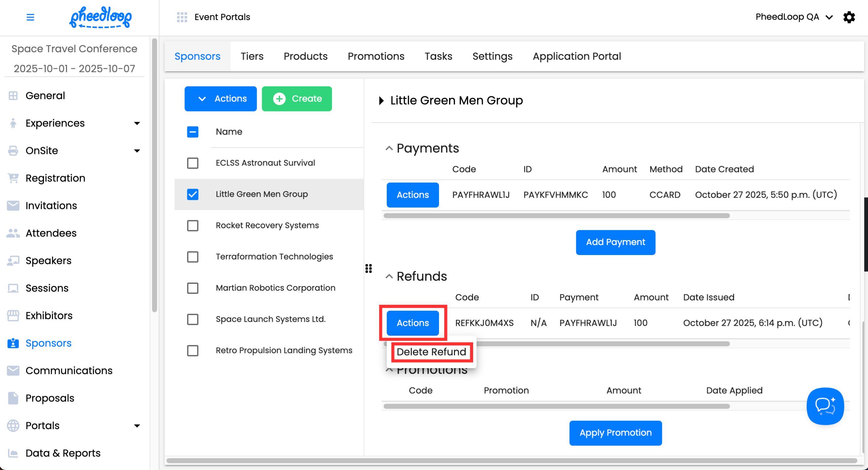Viewport: 868px width, 470px height.
Task: Click the hamburger menu icon
Action: (x=30, y=17)
